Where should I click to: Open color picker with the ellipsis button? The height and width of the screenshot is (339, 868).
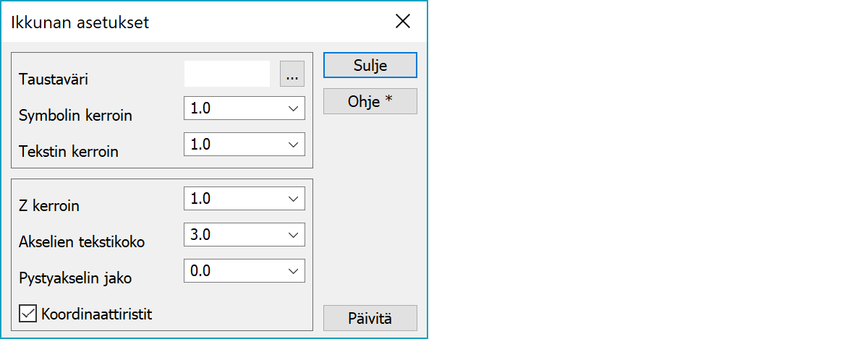click(x=292, y=74)
